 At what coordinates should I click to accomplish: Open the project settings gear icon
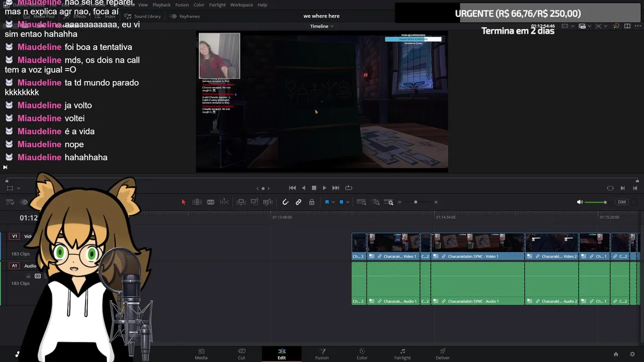[x=632, y=354]
